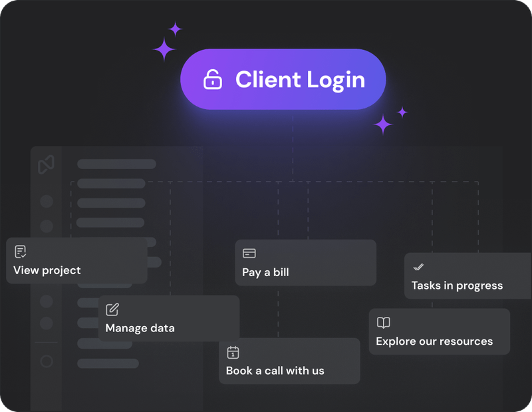The height and width of the screenshot is (412, 532).
Task: Select the "View project" label text
Action: pos(47,270)
